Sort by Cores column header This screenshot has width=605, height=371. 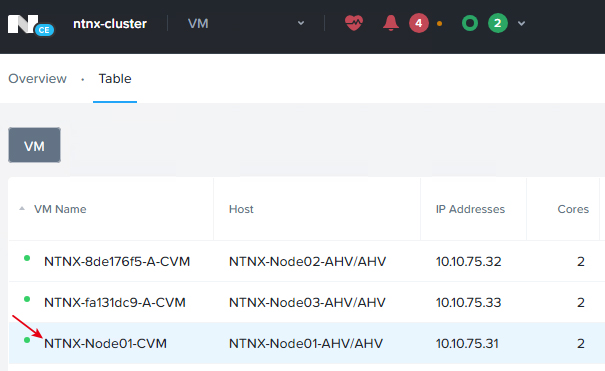[573, 209]
